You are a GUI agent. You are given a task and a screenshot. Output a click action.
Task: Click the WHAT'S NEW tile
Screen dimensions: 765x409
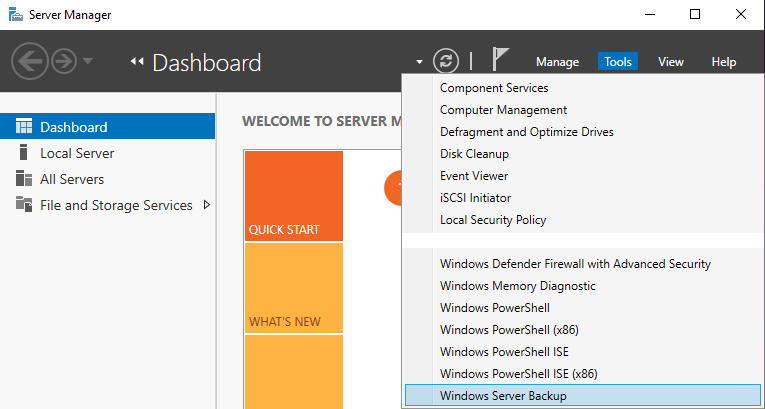[293, 288]
